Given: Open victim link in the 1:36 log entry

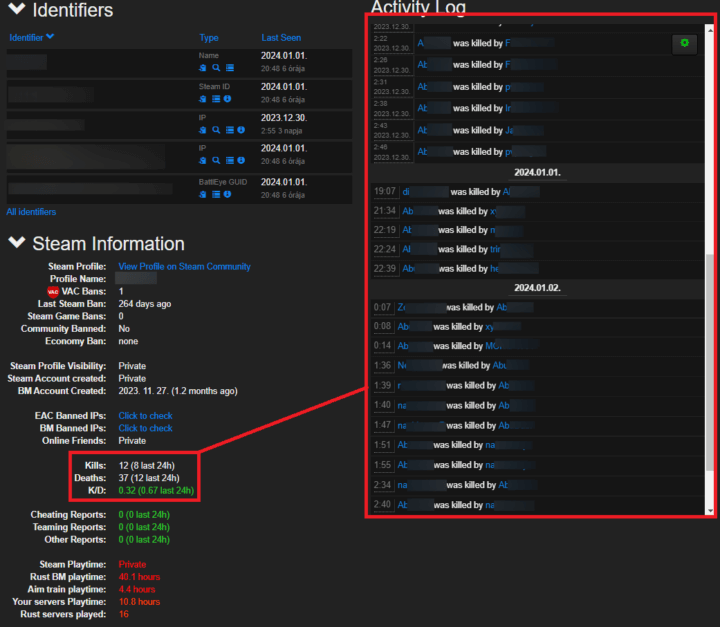Looking at the screenshot, I should coord(419,366).
